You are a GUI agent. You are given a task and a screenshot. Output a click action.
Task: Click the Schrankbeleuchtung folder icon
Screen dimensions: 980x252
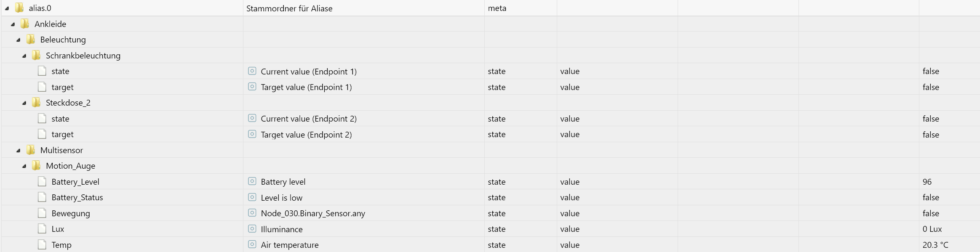coord(37,56)
